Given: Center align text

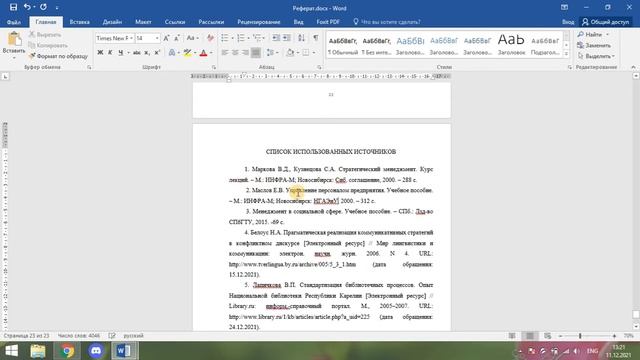Looking at the screenshot, I should tap(235, 52).
